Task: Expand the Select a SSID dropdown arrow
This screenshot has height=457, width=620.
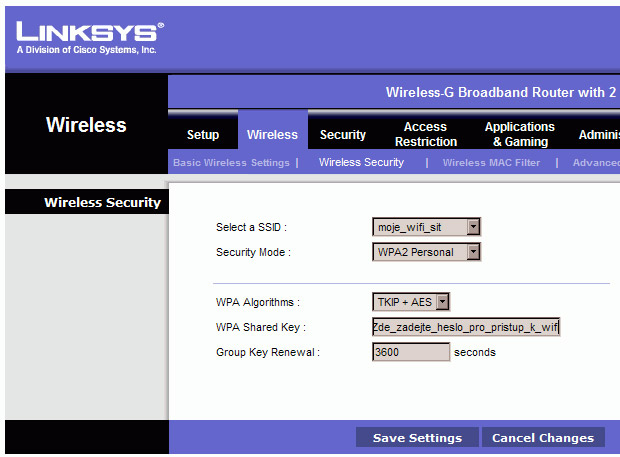Action: [473, 227]
